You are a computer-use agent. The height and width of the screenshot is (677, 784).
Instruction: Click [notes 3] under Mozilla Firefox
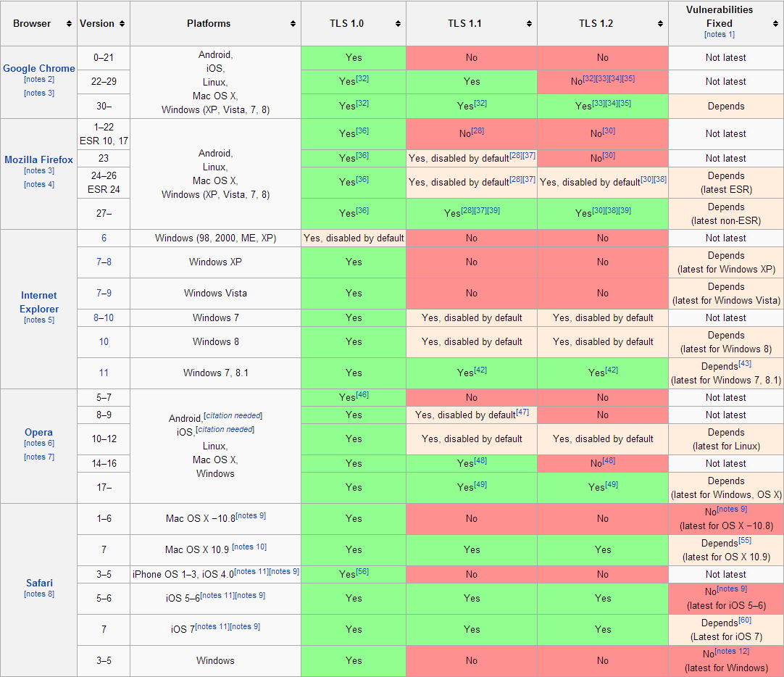(x=39, y=170)
